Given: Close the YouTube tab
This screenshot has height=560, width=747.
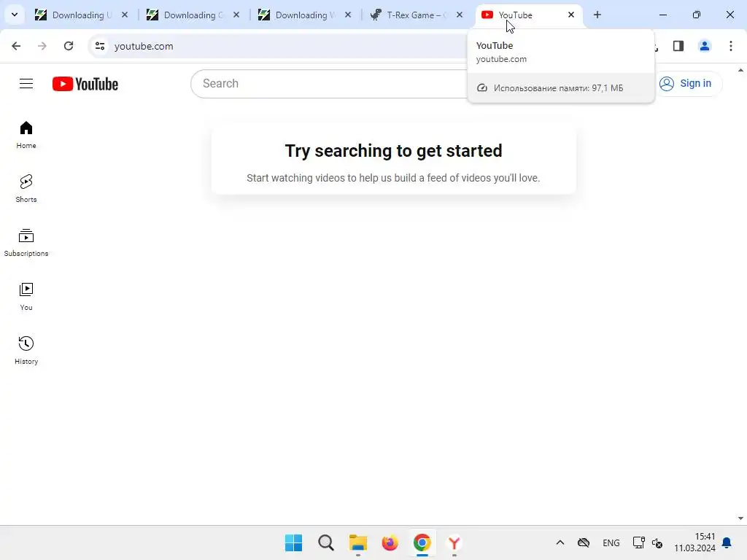Looking at the screenshot, I should click(571, 15).
